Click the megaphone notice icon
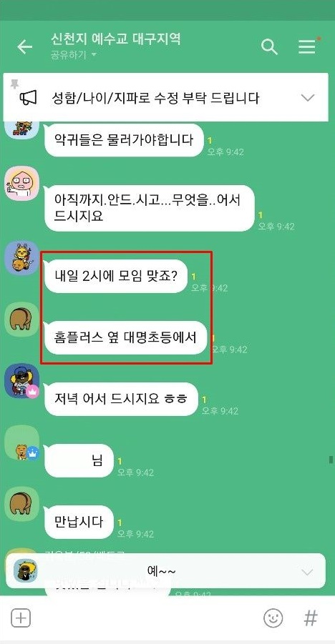335x644 pixels. click(x=29, y=98)
